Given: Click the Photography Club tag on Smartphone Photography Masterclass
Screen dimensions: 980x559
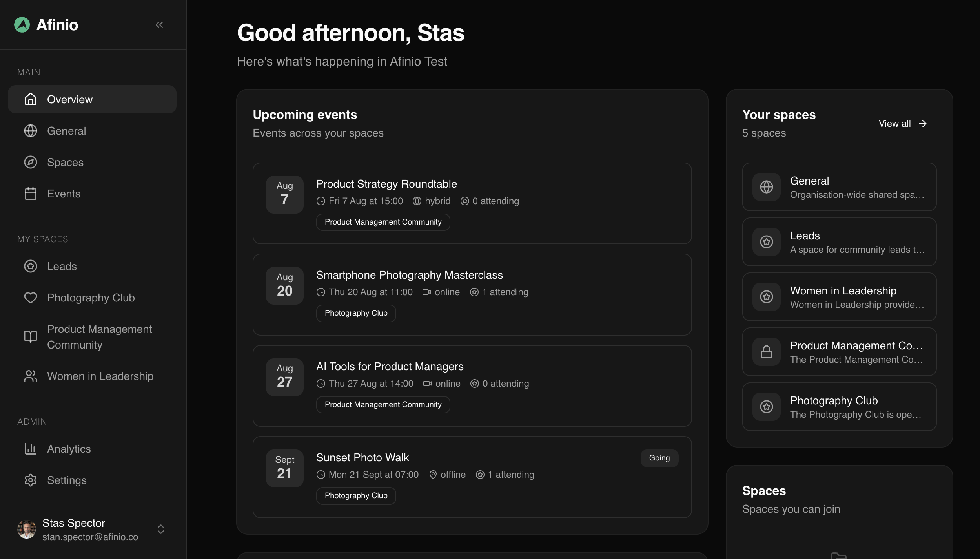Looking at the screenshot, I should coord(356,313).
